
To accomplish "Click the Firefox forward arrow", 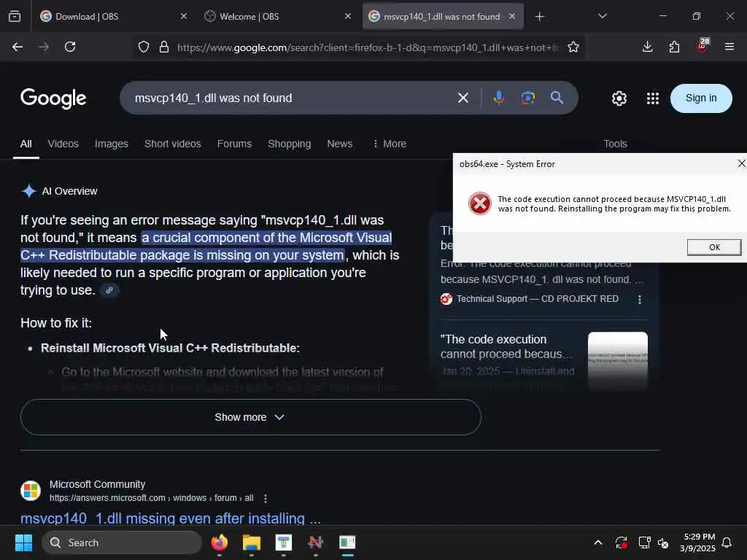I will coord(44,47).
